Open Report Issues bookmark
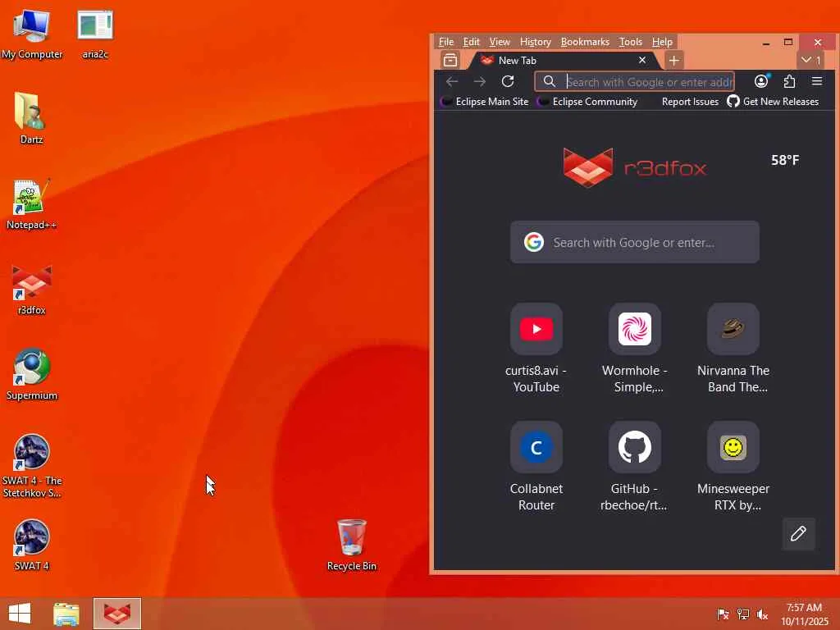The width and height of the screenshot is (840, 630). tap(689, 101)
